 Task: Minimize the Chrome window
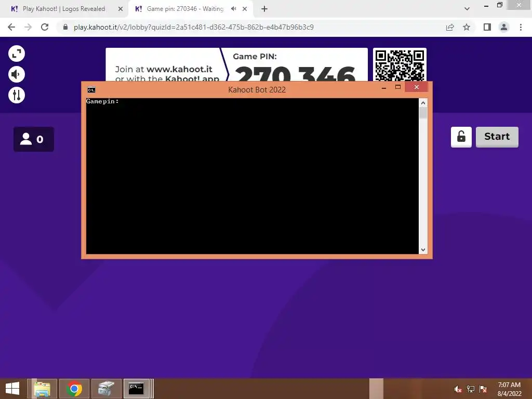coord(486,6)
